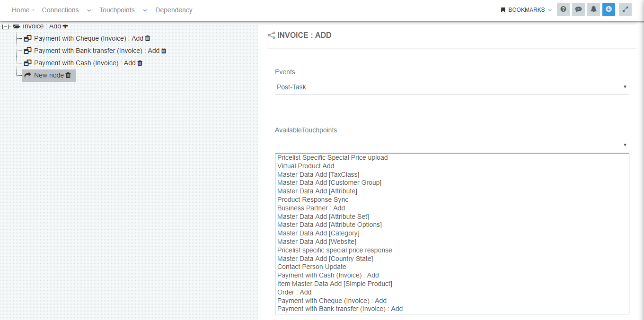Collapse the Invoice : Add tree root
Image resolution: width=644 pixels, height=320 pixels.
pos(6,26)
